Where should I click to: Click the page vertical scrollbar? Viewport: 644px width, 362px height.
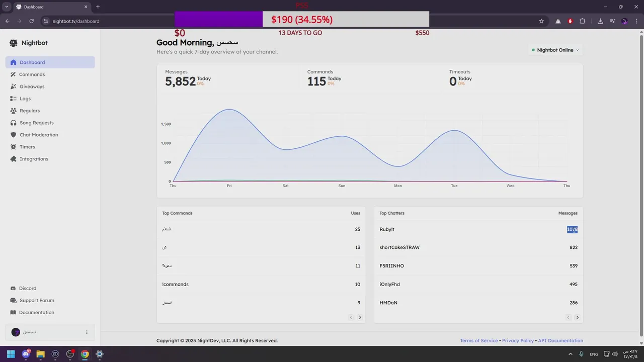tap(640, 186)
